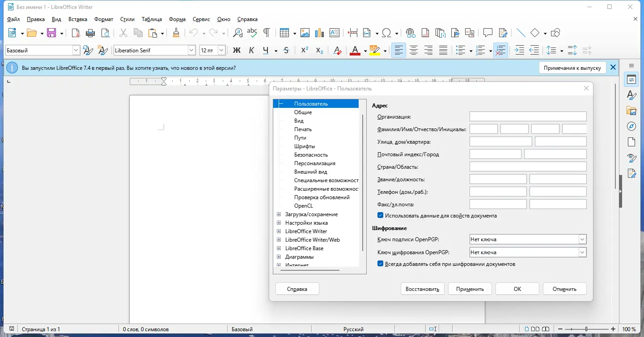Screen dimensions: 644x337
Task: Open the Формат menu
Action: click(x=104, y=19)
